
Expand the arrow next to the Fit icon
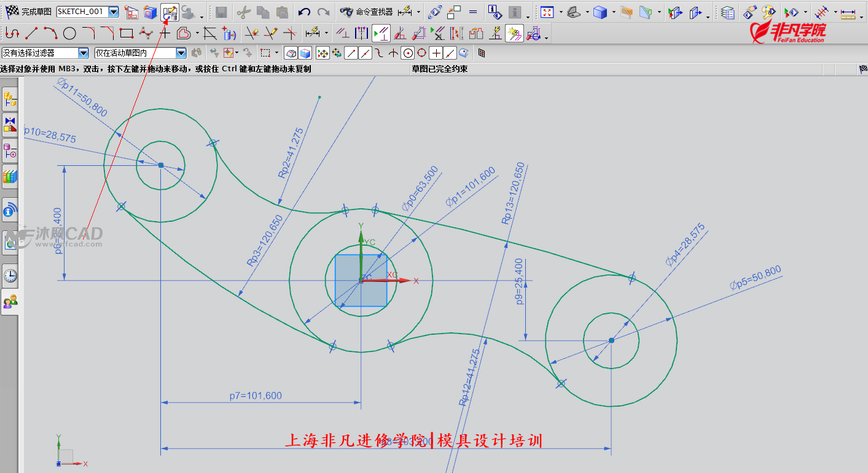tap(560, 12)
